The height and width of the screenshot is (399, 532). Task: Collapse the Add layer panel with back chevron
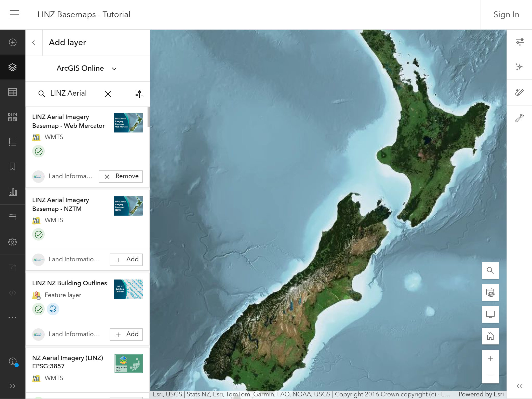[34, 42]
